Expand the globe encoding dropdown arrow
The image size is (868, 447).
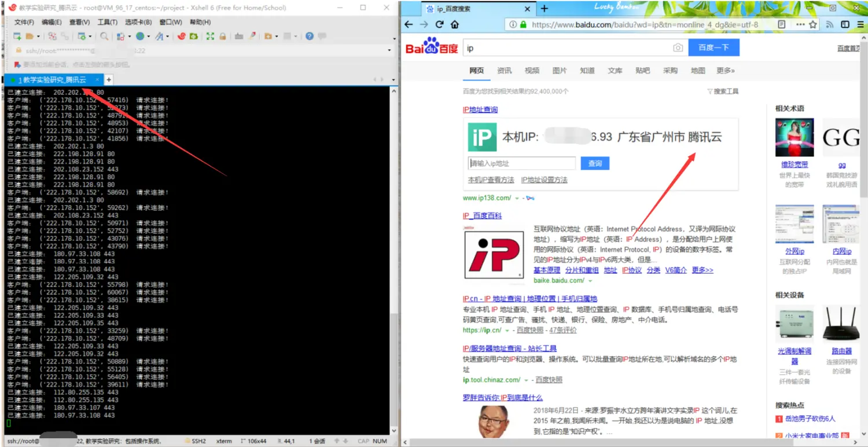tap(148, 36)
